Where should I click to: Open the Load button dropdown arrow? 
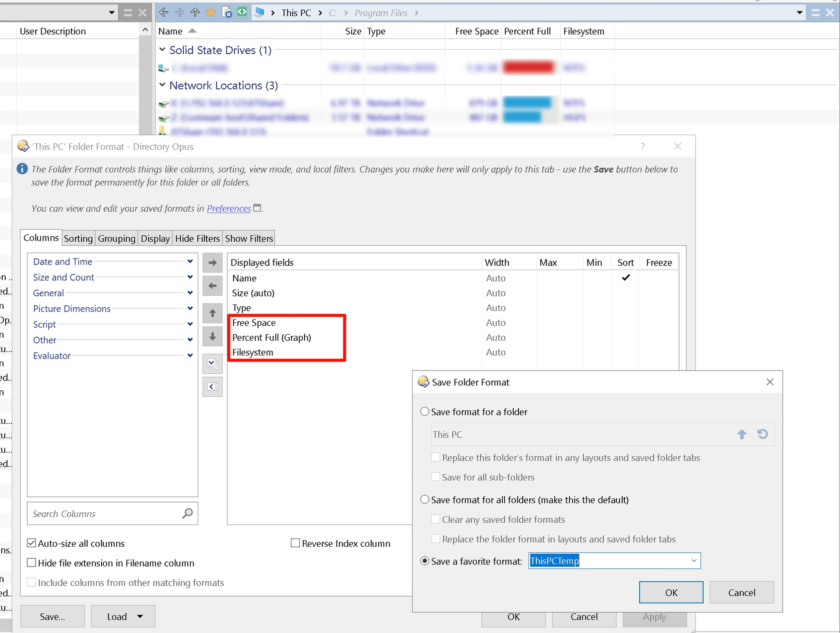(x=140, y=616)
